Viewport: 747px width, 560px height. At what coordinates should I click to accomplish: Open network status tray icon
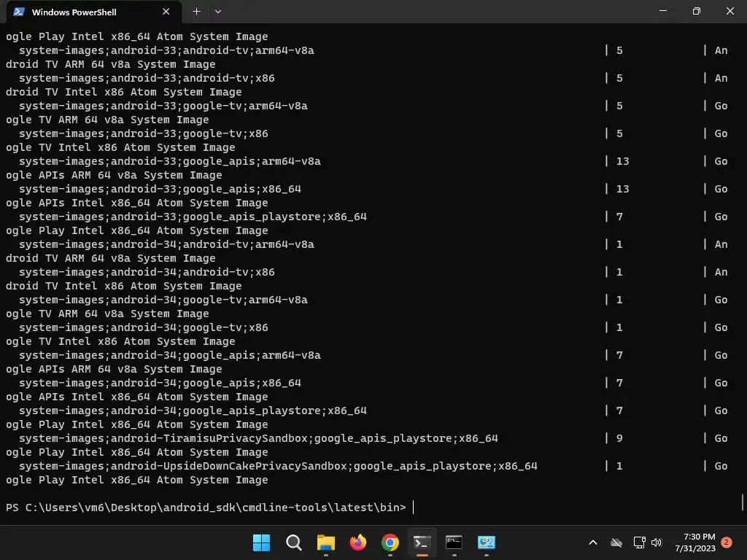(x=639, y=542)
